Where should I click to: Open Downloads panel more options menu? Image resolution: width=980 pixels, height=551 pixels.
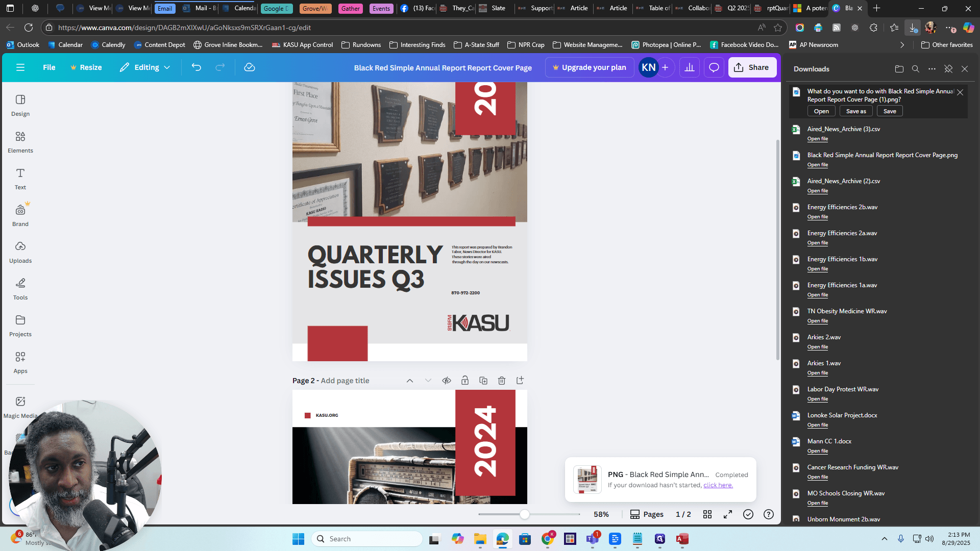pyautogui.click(x=932, y=69)
